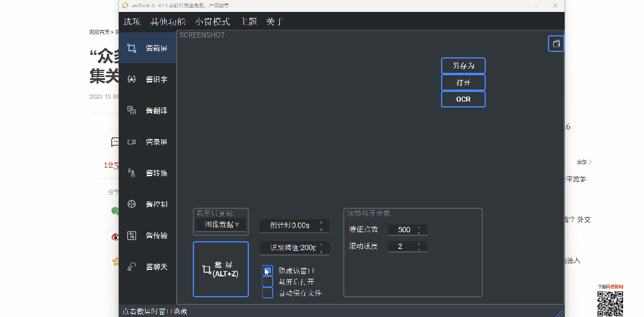
Task: Click the Weibo share icon in browser page
Action: pyautogui.click(x=115, y=236)
